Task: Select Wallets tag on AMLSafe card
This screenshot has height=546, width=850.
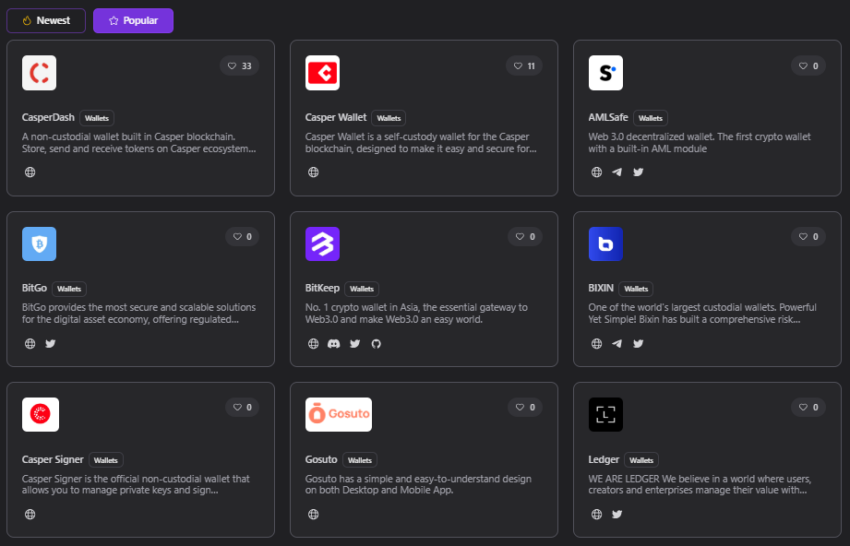Action: point(651,118)
